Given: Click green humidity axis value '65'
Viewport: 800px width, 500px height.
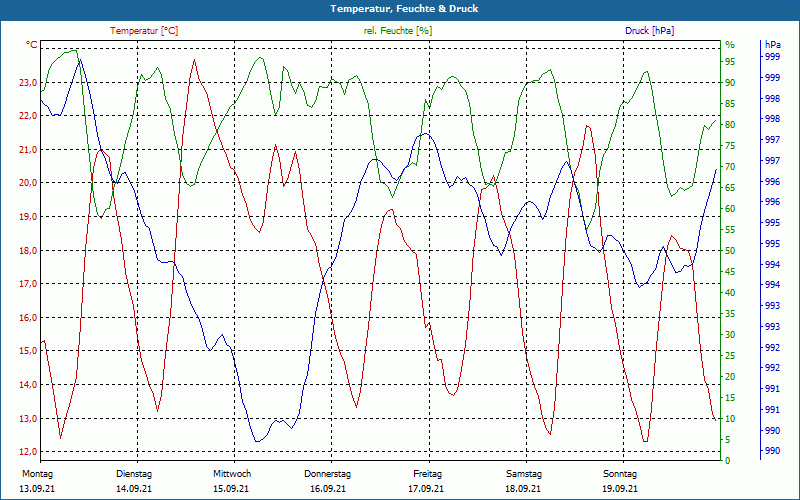Looking at the screenshot, I should (x=730, y=188).
